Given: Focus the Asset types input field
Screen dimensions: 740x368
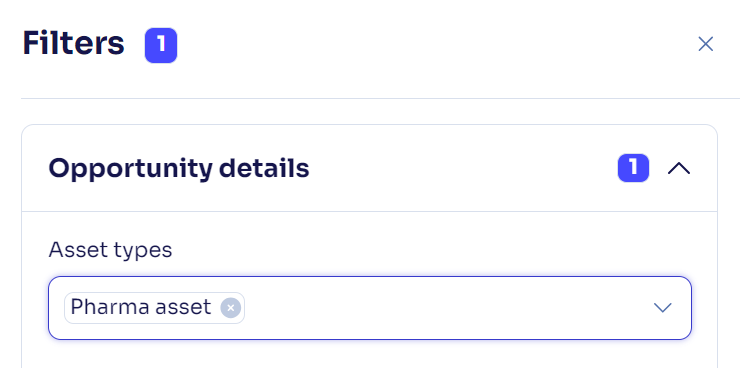Looking at the screenshot, I should coord(370,308).
